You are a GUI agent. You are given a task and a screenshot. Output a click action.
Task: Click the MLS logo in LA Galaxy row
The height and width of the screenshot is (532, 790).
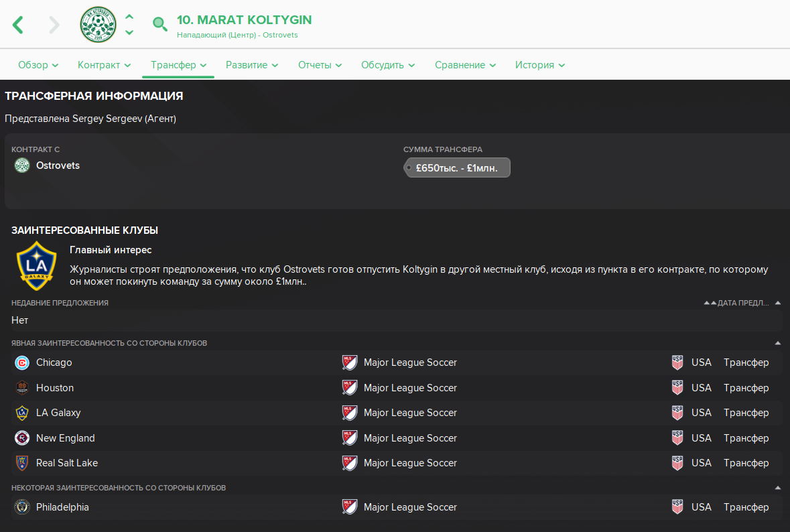(x=350, y=413)
